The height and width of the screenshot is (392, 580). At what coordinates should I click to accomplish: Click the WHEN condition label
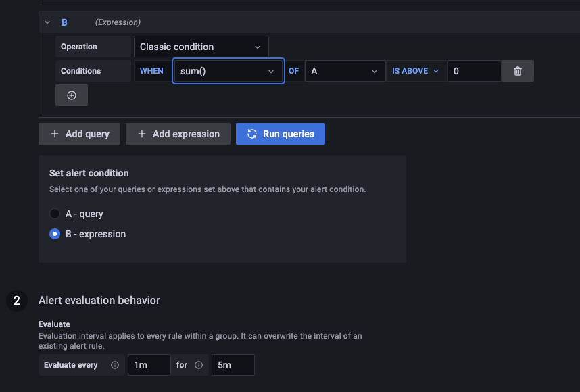(x=151, y=71)
